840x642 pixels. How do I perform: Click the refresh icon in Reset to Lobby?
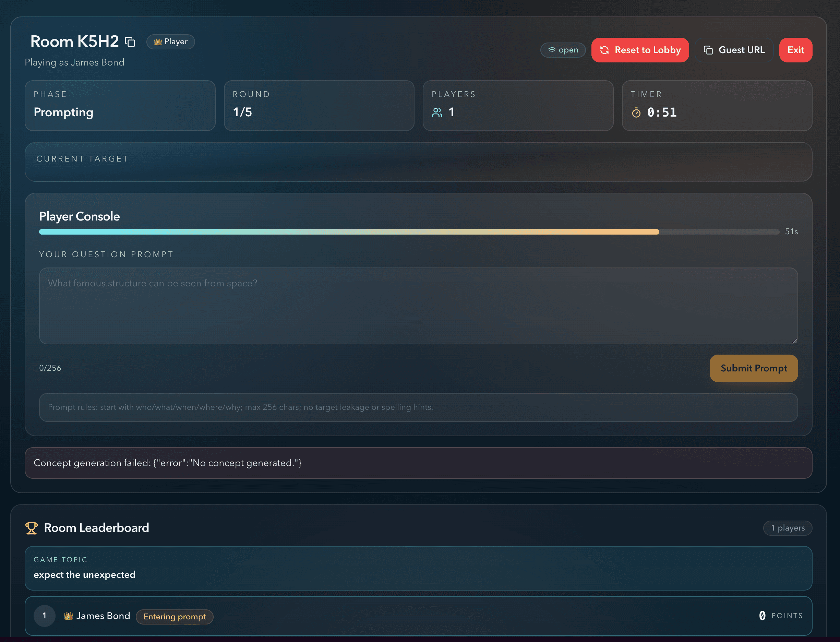pyautogui.click(x=604, y=50)
